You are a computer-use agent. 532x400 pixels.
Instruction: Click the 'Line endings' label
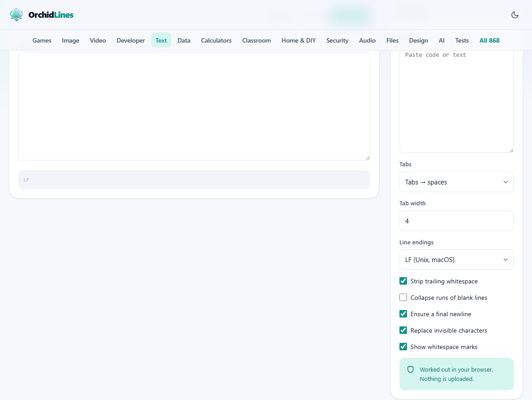(x=416, y=242)
